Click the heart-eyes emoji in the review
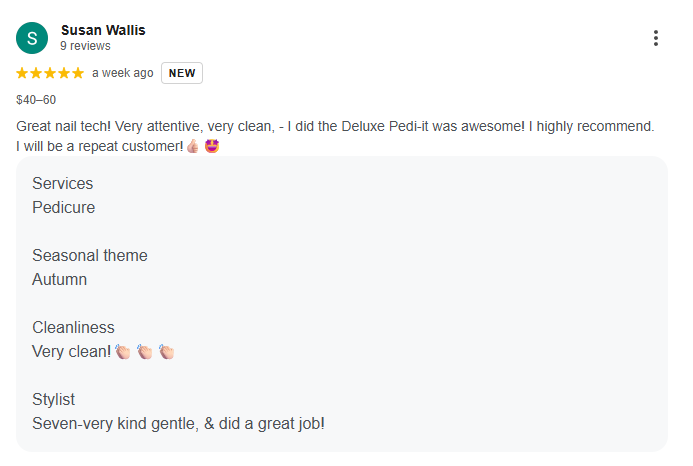The image size is (693, 466). (212, 146)
